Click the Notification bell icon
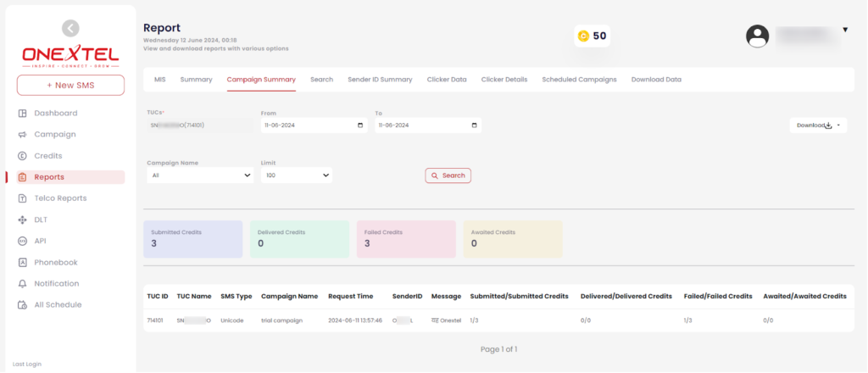 click(23, 283)
